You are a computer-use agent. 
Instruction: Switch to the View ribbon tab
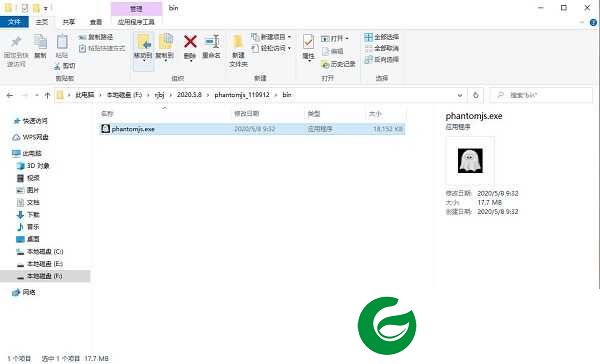96,22
